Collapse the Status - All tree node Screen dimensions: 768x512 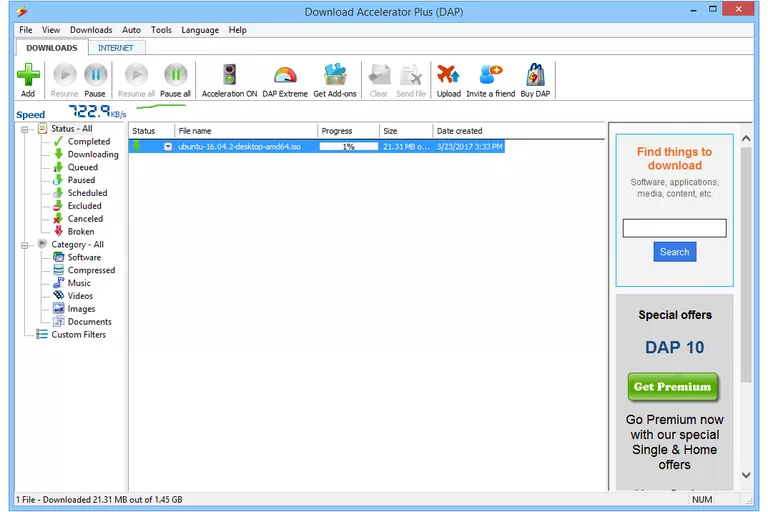tap(24, 130)
